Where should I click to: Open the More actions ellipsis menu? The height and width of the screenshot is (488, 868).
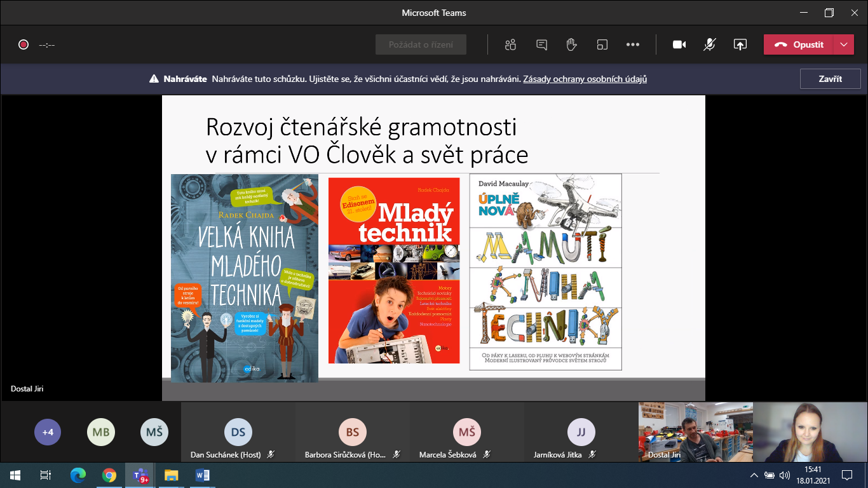point(632,44)
